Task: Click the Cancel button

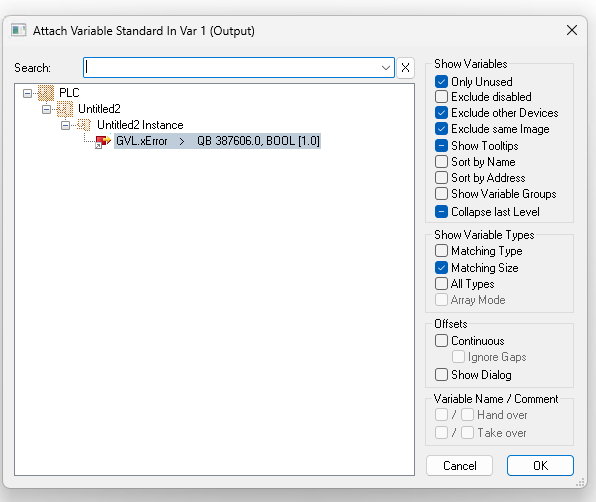Action: point(459,466)
